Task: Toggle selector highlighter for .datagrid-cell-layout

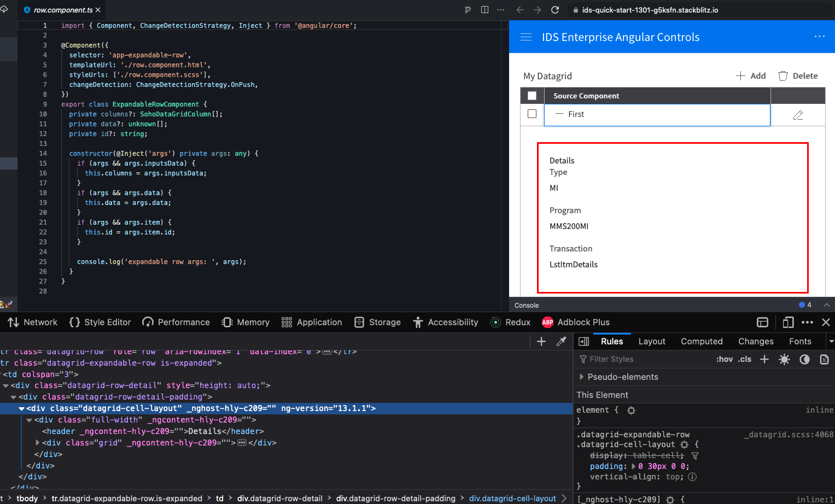Action: click(x=684, y=445)
